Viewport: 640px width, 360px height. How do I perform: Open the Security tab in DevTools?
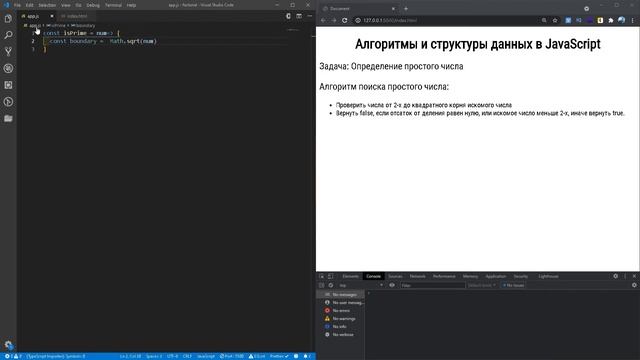pos(521,276)
